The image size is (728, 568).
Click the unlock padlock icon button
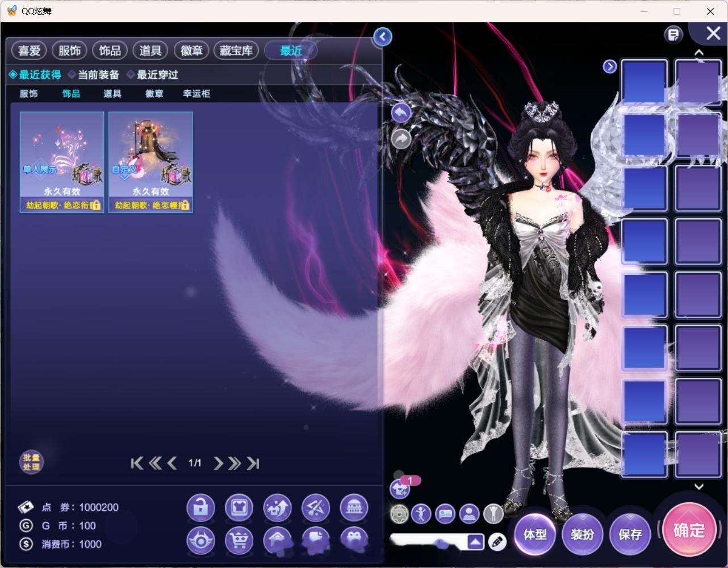[200, 508]
